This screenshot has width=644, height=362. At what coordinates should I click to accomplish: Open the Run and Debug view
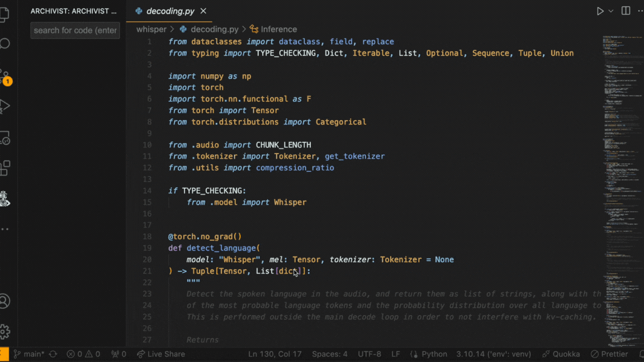pyautogui.click(x=4, y=107)
